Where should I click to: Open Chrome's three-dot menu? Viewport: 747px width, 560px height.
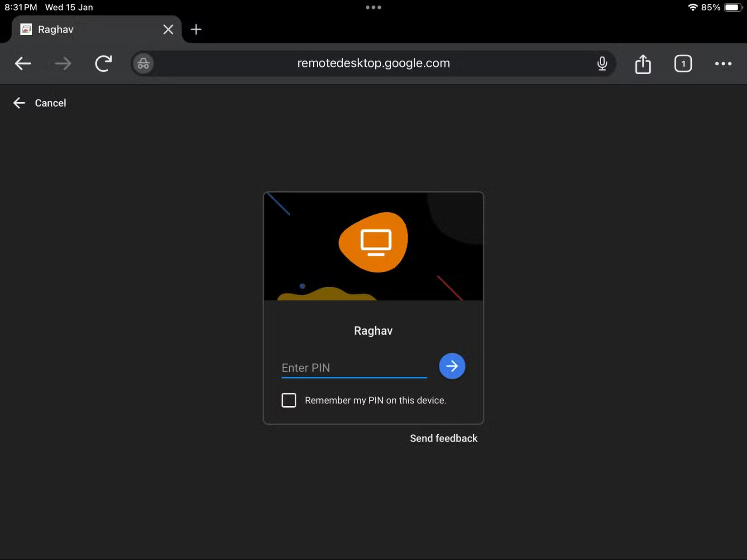[723, 63]
